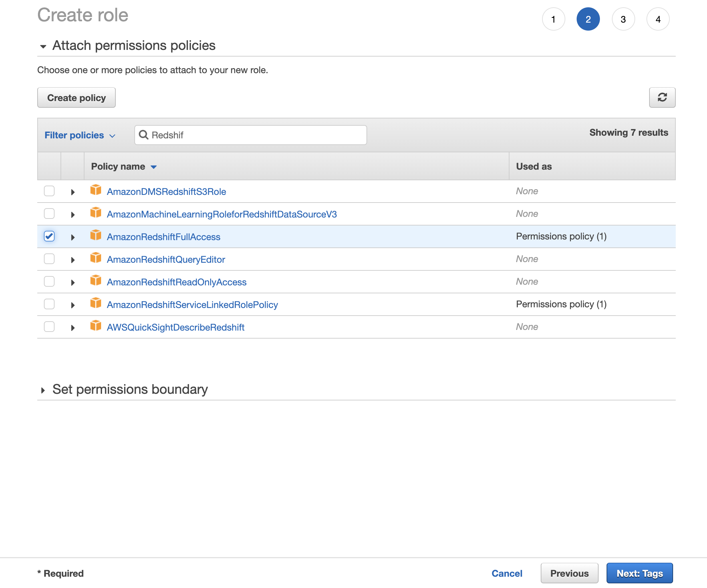Image resolution: width=707 pixels, height=588 pixels.
Task: Check the AWSQuickSightDescribeRedshift checkbox
Action: coord(49,326)
